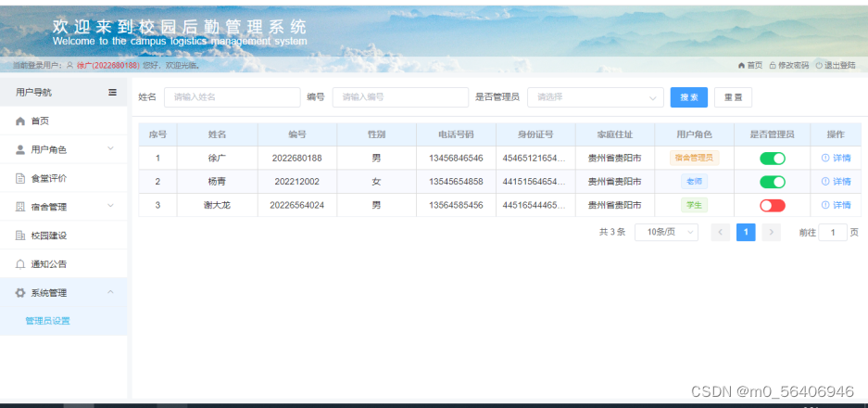Click the 身份证号 column header
868x408 pixels.
(x=535, y=134)
